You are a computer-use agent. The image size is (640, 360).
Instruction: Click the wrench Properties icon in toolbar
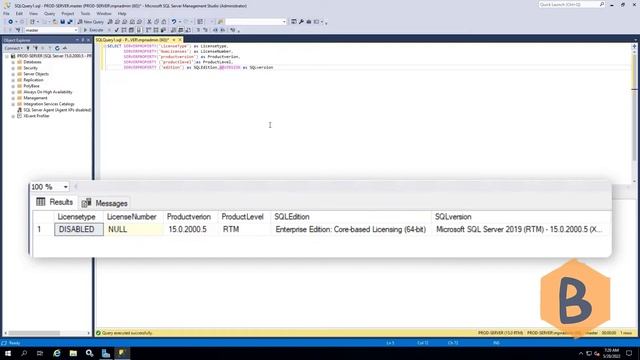tap(301, 22)
